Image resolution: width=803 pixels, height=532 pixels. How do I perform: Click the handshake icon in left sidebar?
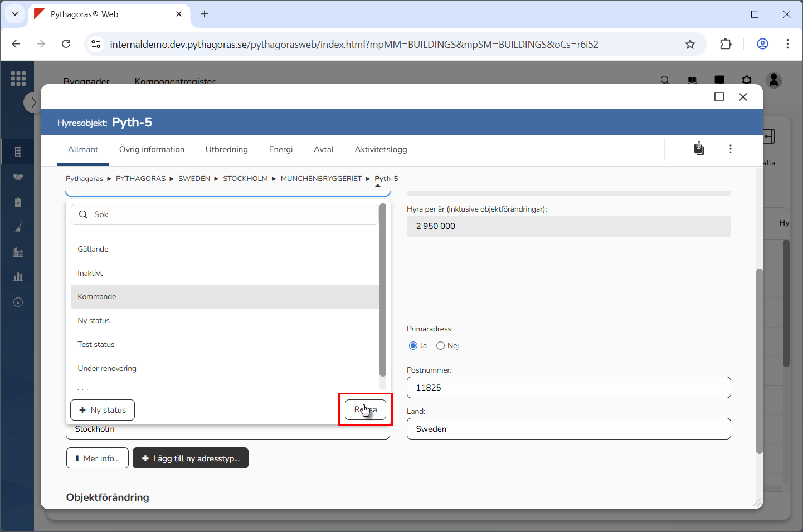click(x=18, y=177)
